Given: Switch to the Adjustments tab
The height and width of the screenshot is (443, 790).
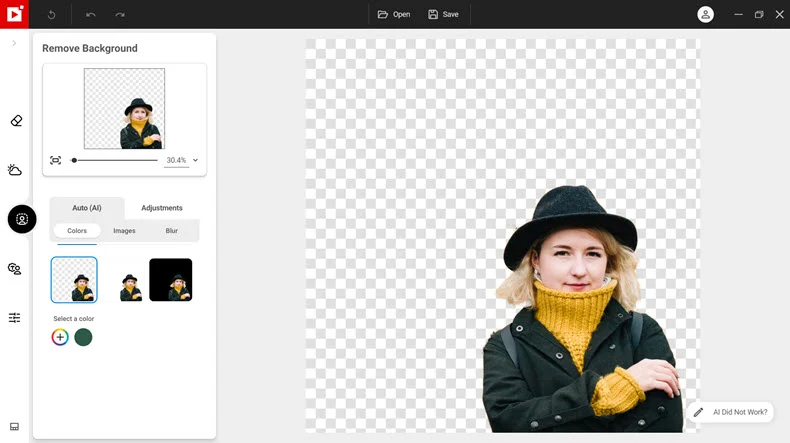Looking at the screenshot, I should click(x=162, y=208).
